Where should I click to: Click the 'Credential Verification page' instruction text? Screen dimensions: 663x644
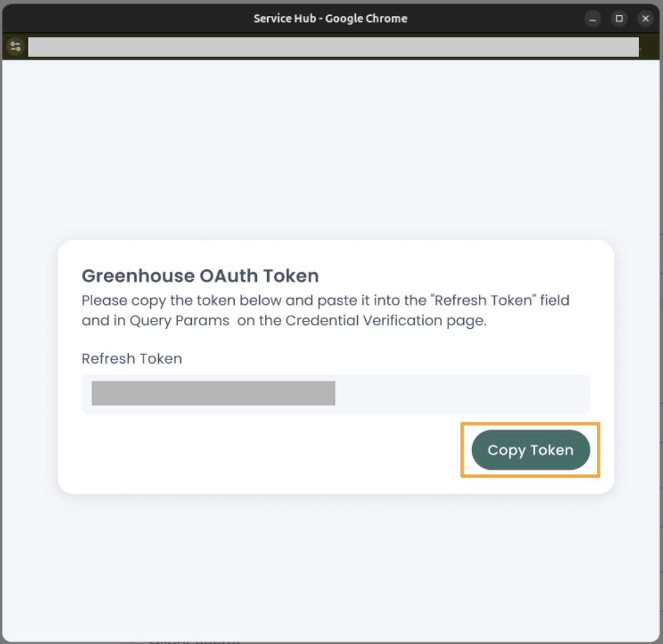point(386,321)
